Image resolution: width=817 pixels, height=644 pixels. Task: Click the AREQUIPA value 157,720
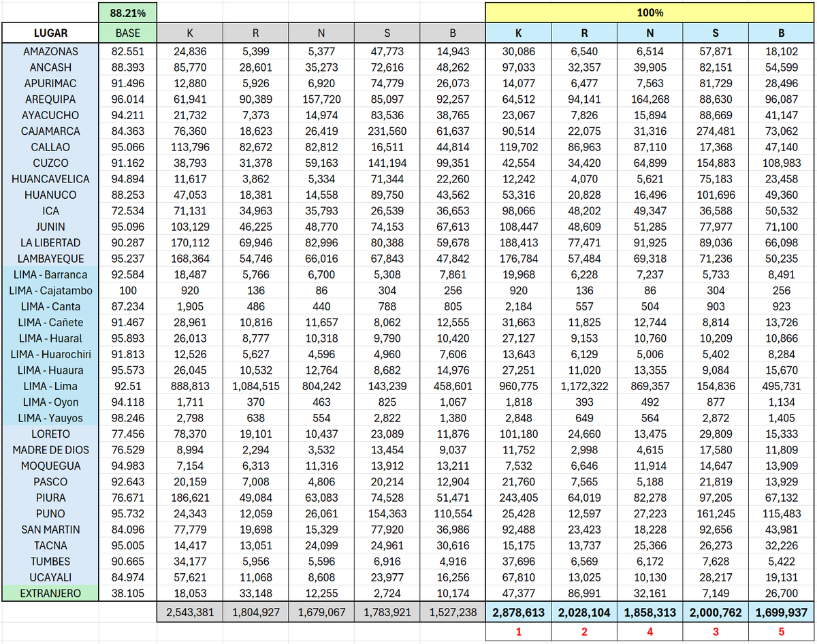tap(321, 99)
